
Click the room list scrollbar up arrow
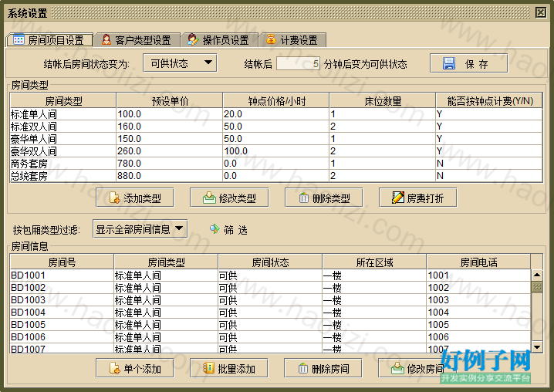tap(537, 275)
